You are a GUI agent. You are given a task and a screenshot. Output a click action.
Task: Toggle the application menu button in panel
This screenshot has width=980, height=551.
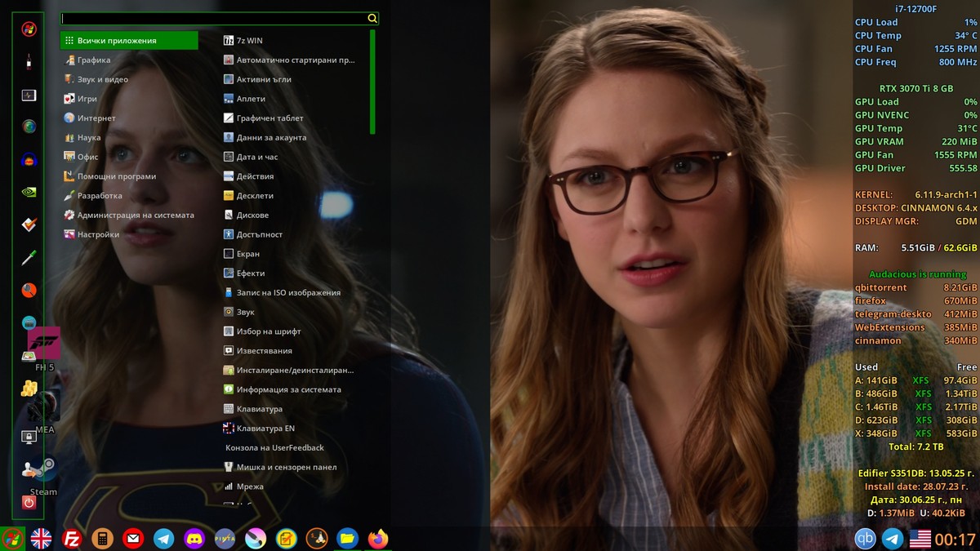(x=12, y=539)
